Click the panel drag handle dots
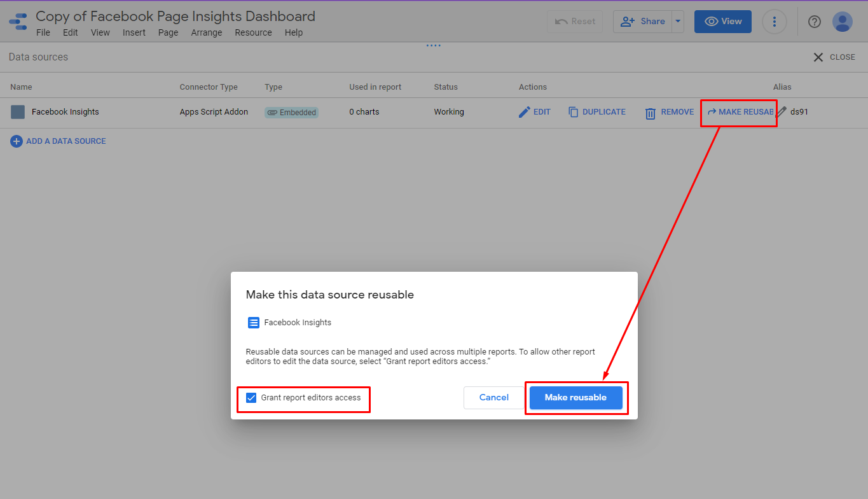The image size is (868, 499). click(x=434, y=45)
